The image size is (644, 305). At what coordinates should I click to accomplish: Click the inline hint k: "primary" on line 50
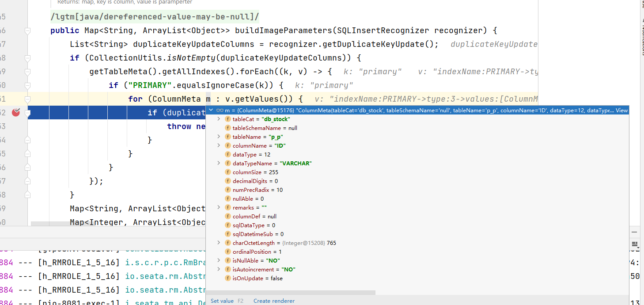[324, 85]
